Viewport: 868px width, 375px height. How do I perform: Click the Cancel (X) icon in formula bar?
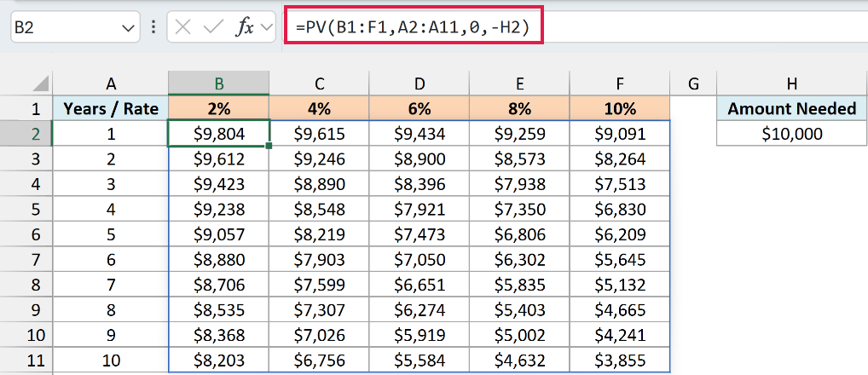tap(182, 27)
